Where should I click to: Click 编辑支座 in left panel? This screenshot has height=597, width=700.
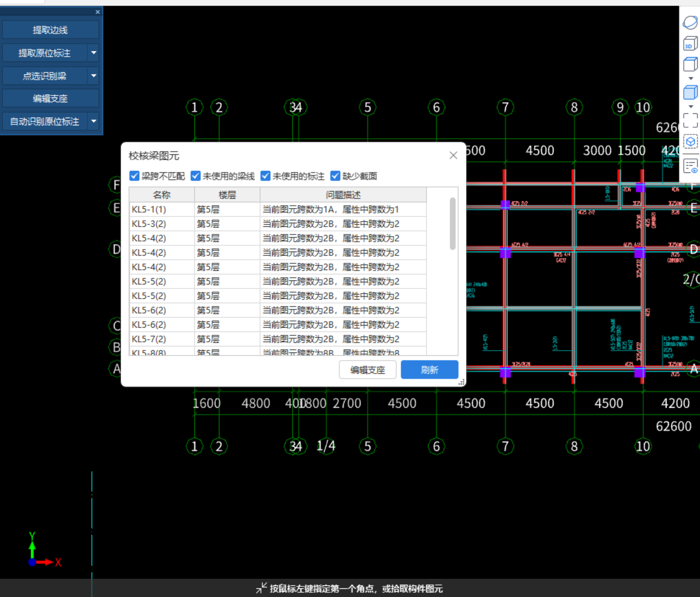50,98
